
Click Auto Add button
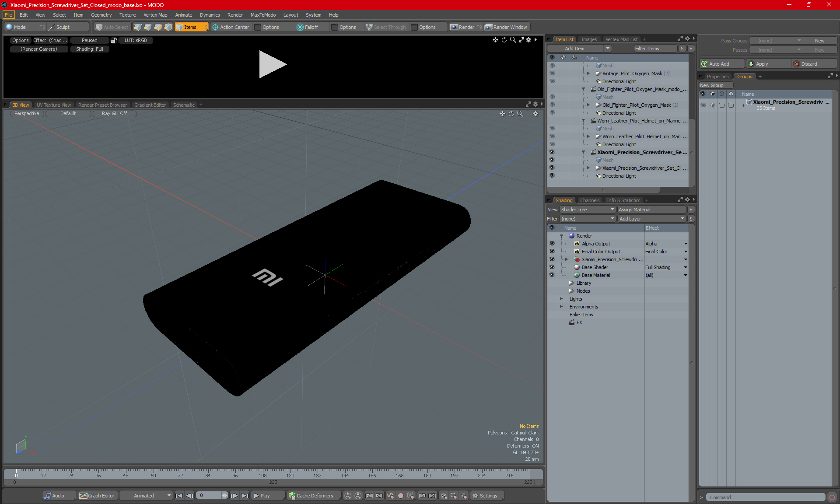722,64
